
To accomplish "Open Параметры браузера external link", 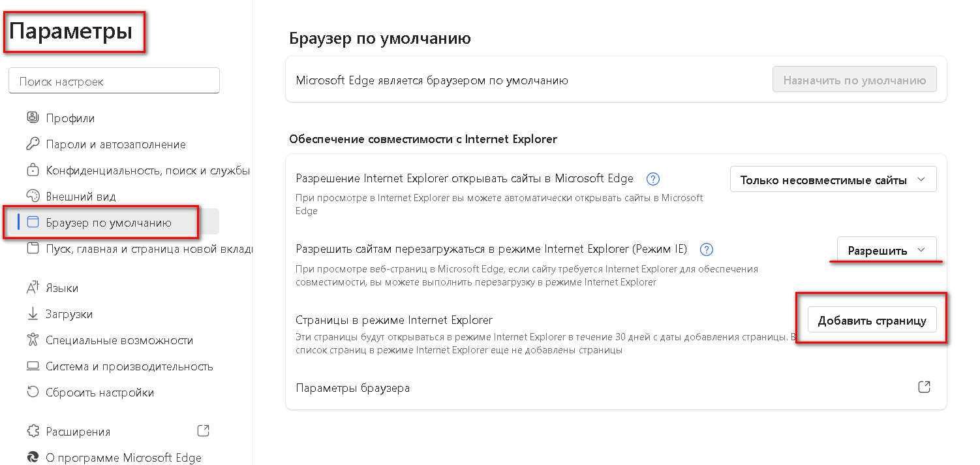I will 924,387.
